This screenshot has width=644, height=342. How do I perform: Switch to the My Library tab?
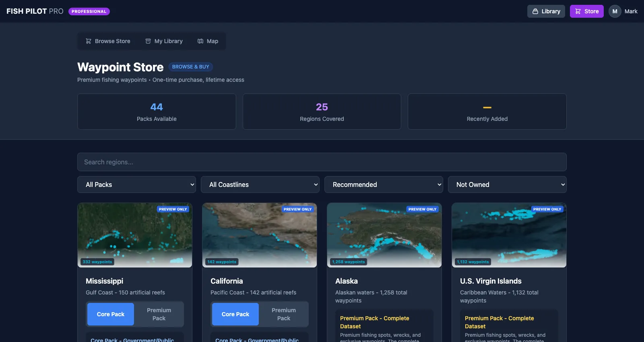pyautogui.click(x=164, y=41)
